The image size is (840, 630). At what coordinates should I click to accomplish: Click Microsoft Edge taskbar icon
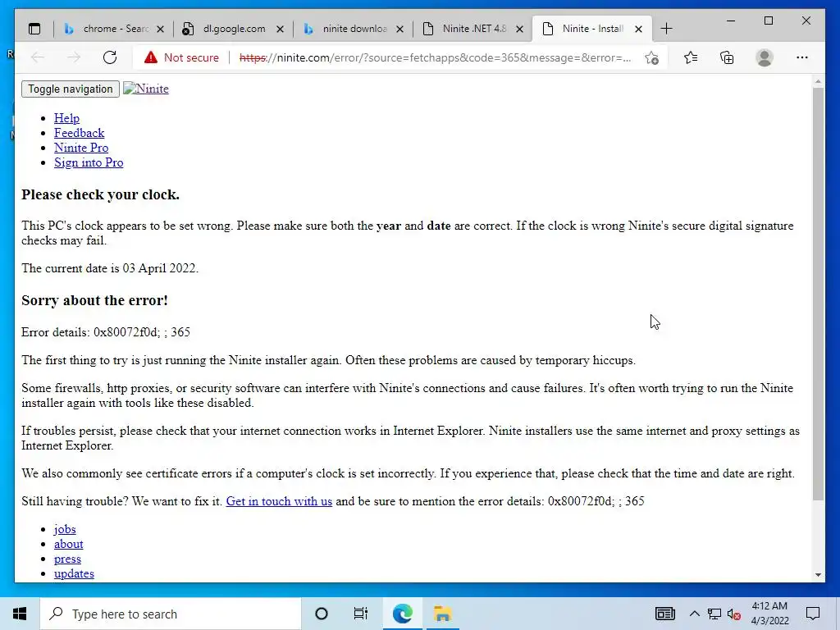point(402,614)
